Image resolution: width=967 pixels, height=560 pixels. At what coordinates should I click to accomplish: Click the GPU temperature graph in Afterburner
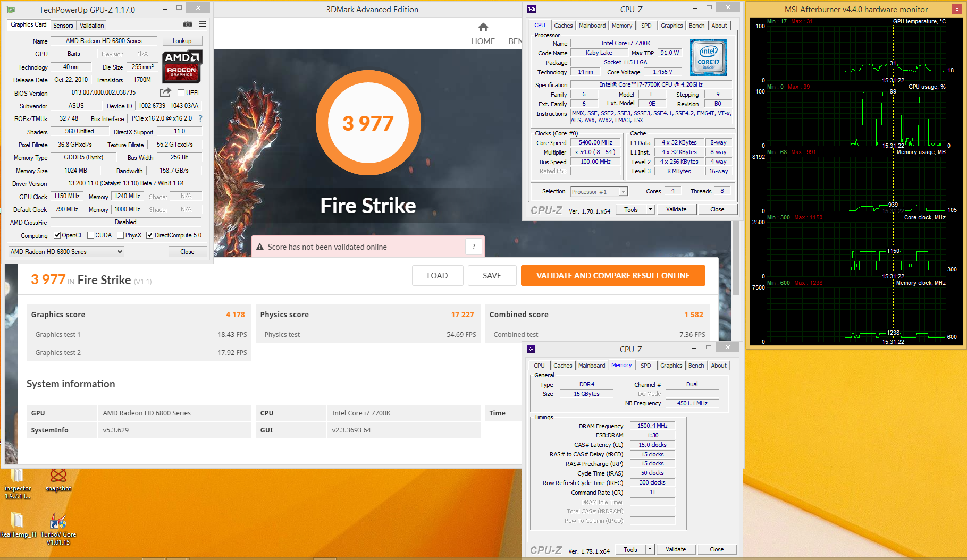tap(856, 53)
